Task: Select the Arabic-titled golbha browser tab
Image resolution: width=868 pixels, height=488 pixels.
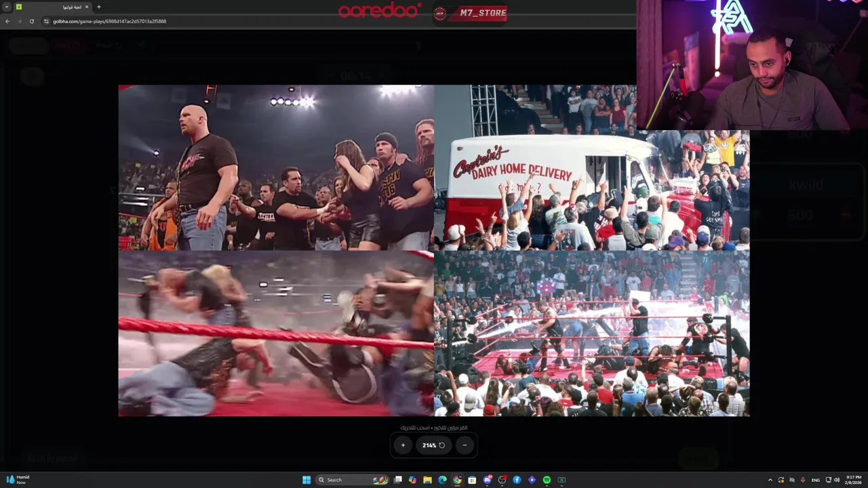Action: point(52,7)
